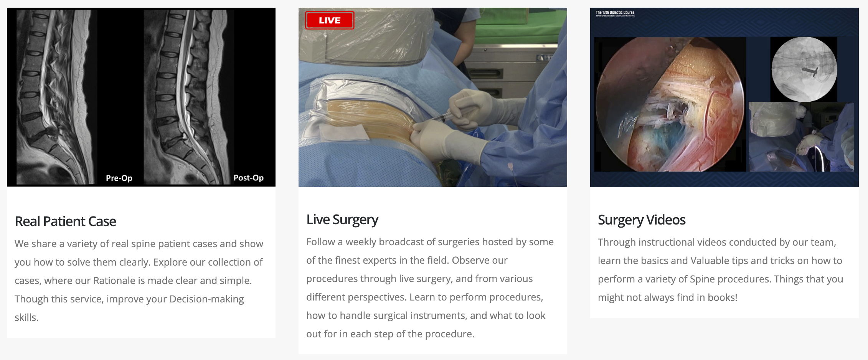
Task: Click the Pre-Op label on the MRI
Action: (119, 178)
